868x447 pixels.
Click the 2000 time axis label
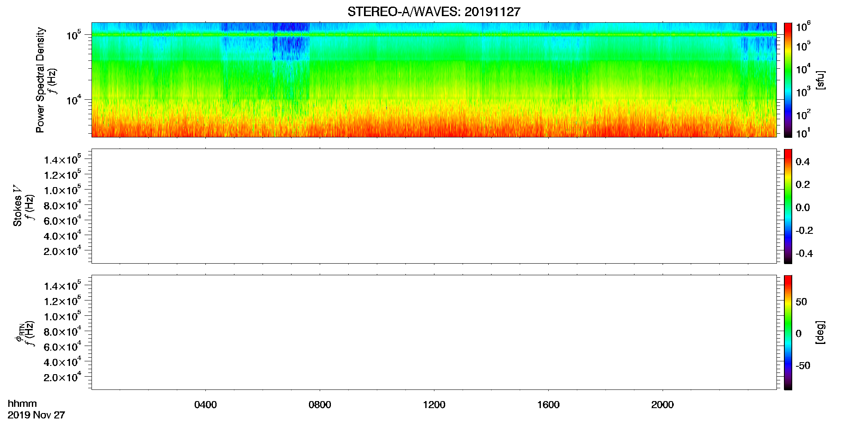pyautogui.click(x=662, y=405)
